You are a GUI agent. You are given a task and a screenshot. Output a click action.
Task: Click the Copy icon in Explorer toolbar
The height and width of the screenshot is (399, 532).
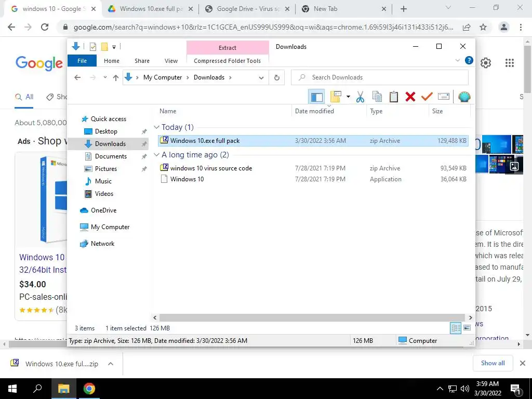[377, 97]
